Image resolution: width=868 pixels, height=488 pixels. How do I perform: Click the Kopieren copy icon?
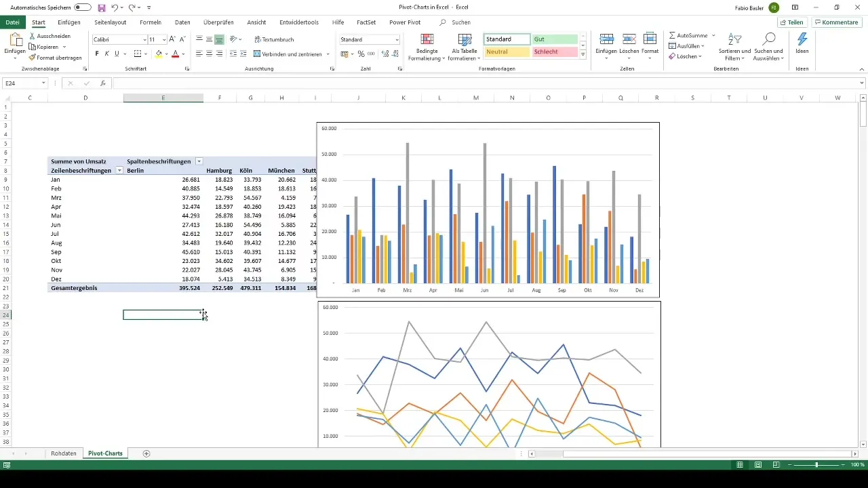[x=33, y=47]
